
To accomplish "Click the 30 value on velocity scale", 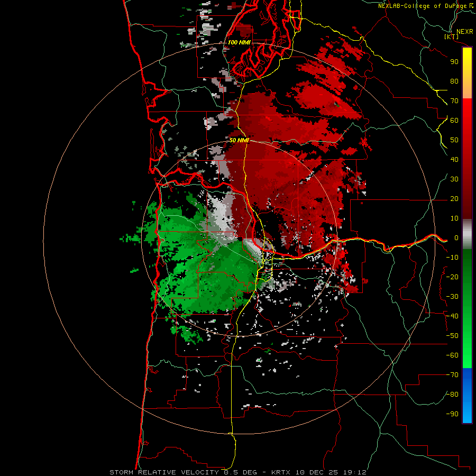I will coord(454,179).
